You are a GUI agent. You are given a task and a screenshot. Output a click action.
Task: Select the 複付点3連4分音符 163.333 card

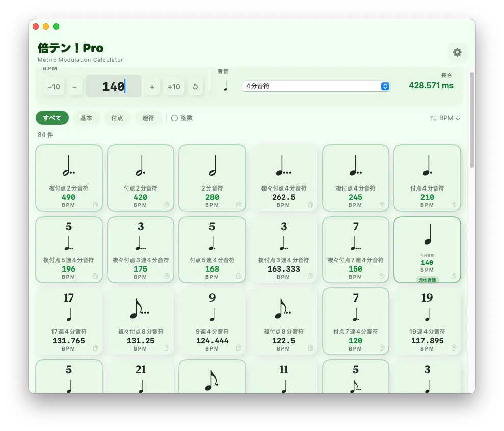tap(284, 250)
